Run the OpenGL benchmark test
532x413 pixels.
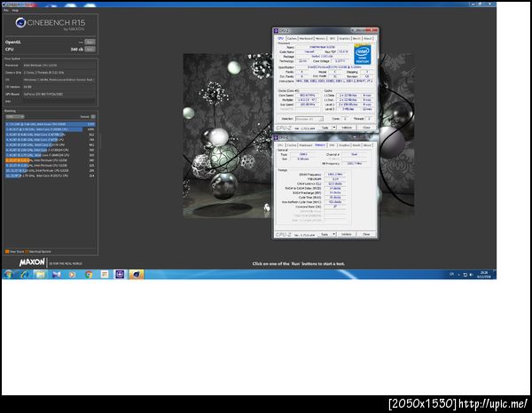pyautogui.click(x=90, y=42)
